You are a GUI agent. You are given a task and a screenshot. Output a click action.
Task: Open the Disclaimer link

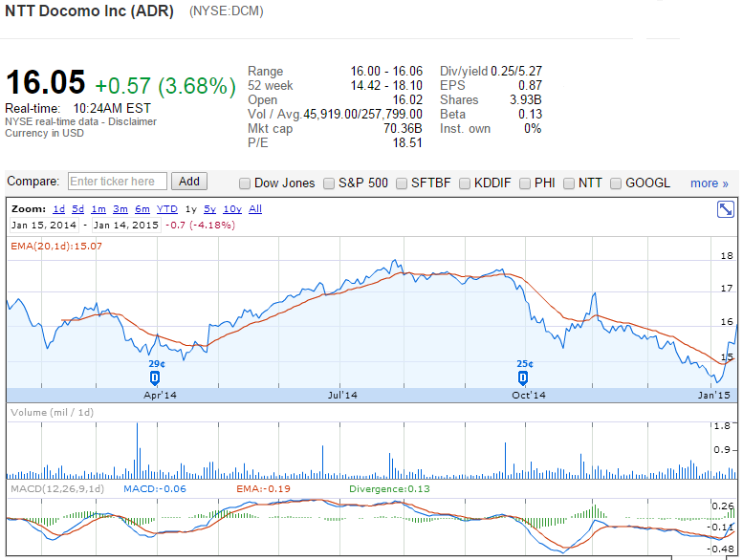[x=132, y=121]
